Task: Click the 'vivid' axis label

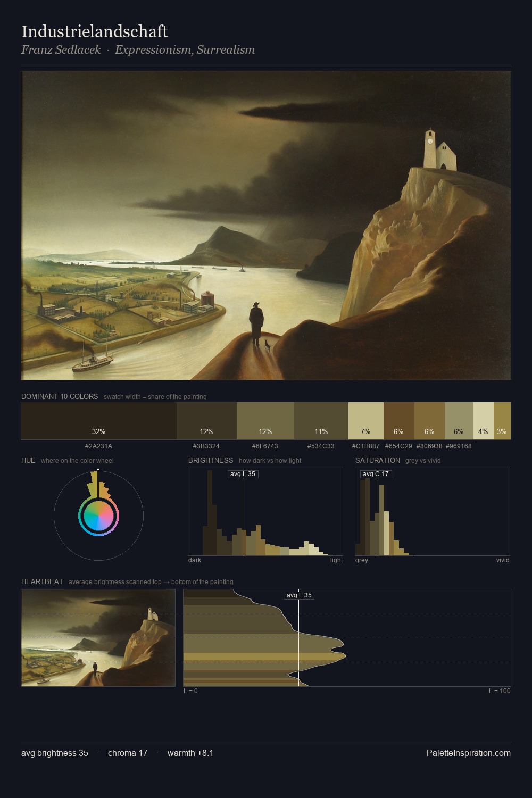Action: [x=503, y=560]
